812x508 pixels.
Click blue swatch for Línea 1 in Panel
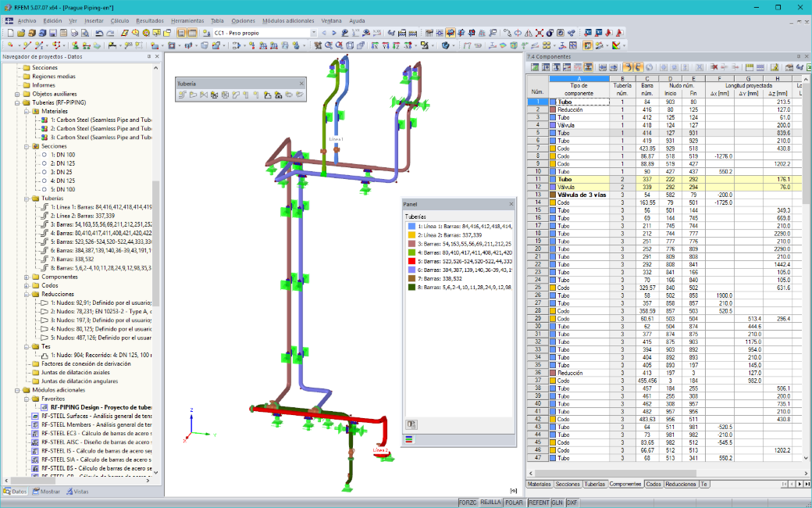coord(411,227)
